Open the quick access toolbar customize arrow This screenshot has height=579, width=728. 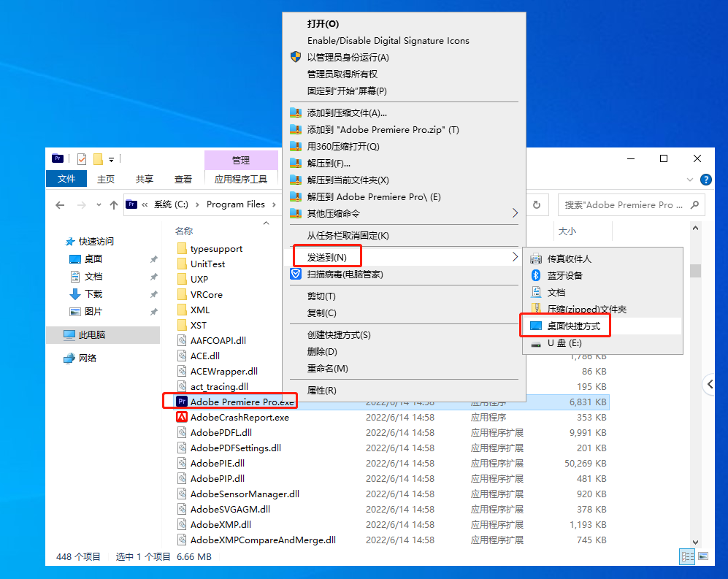(112, 160)
